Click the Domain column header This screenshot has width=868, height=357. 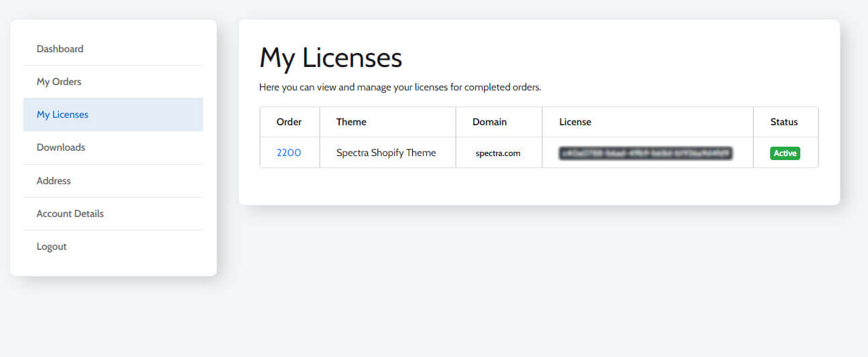click(x=489, y=122)
